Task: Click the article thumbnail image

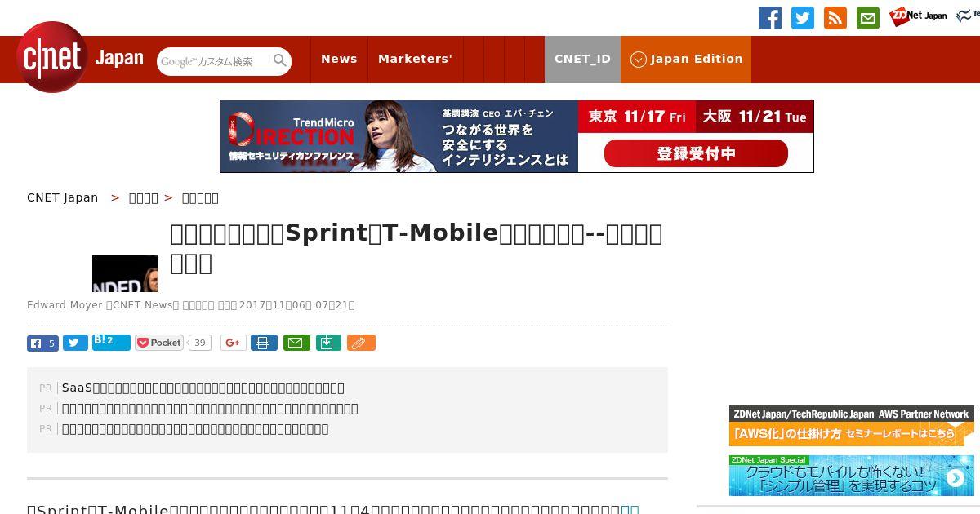Action: (x=125, y=273)
